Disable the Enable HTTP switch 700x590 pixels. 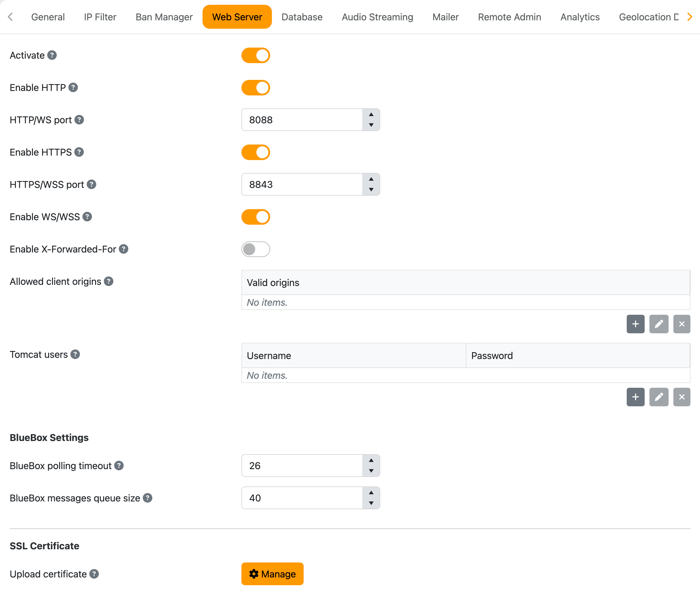[255, 88]
